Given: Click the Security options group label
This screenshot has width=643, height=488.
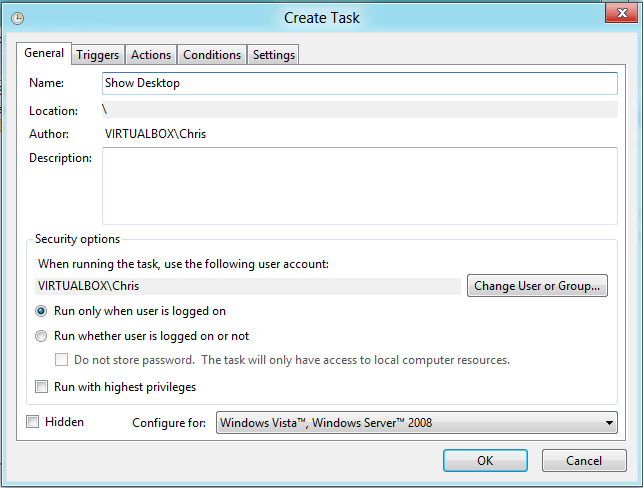Looking at the screenshot, I should tap(77, 239).
